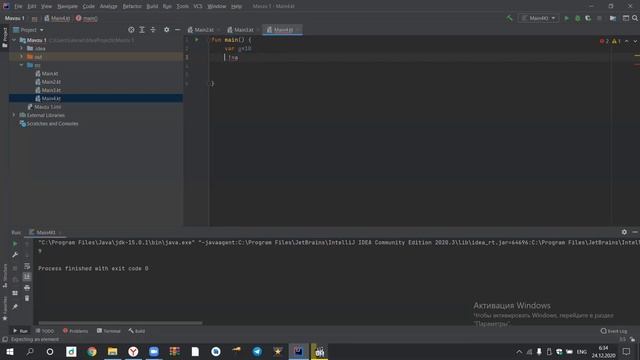640x360 pixels.
Task: Toggle scroll to end in the Run console
Action: pyautogui.click(x=27, y=277)
